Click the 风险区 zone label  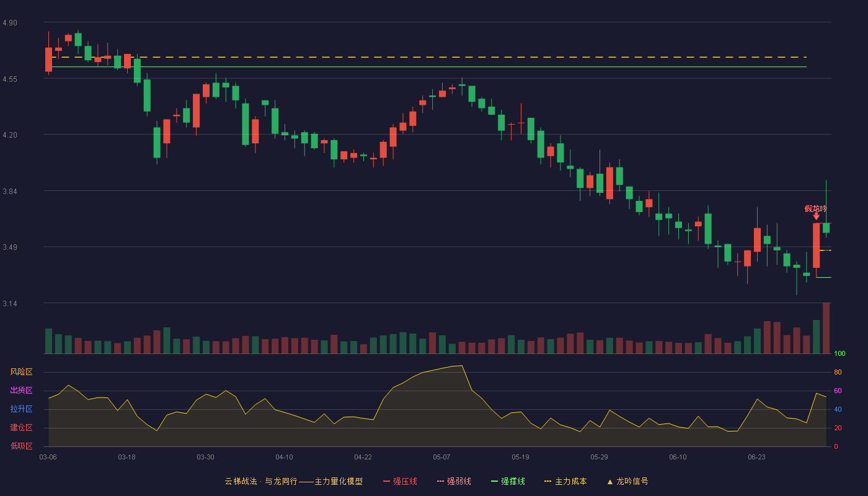pos(21,372)
